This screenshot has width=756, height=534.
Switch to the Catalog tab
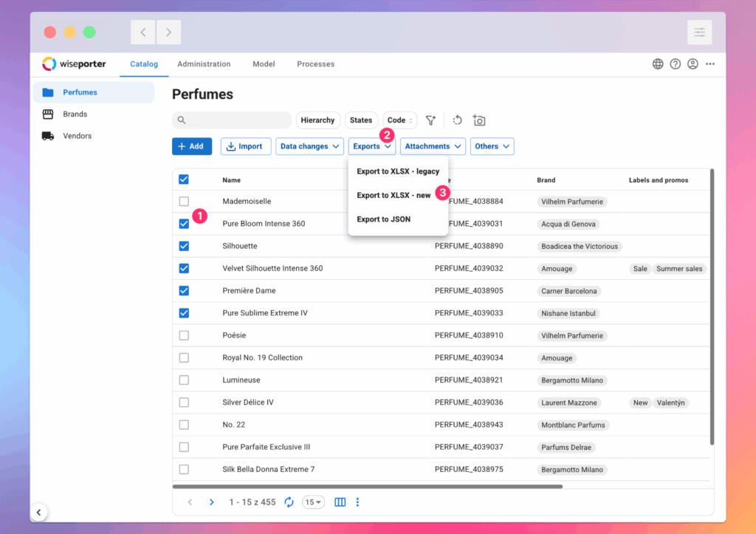click(144, 64)
